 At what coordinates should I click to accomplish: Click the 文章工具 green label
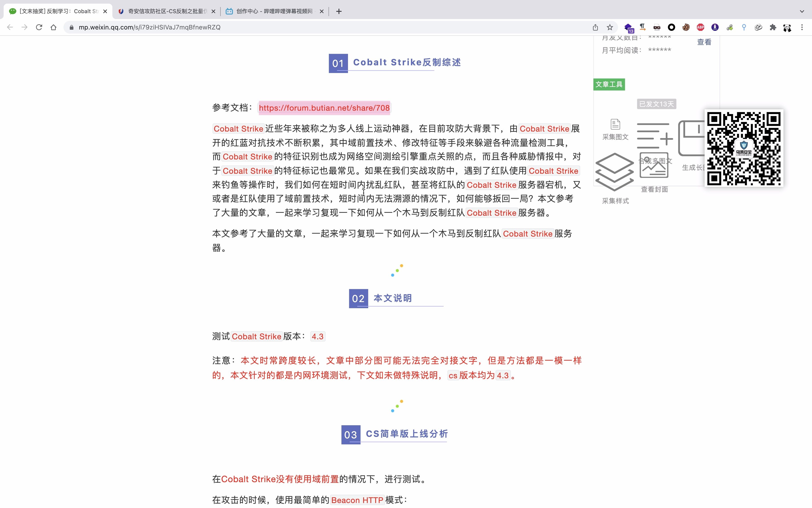pyautogui.click(x=609, y=84)
